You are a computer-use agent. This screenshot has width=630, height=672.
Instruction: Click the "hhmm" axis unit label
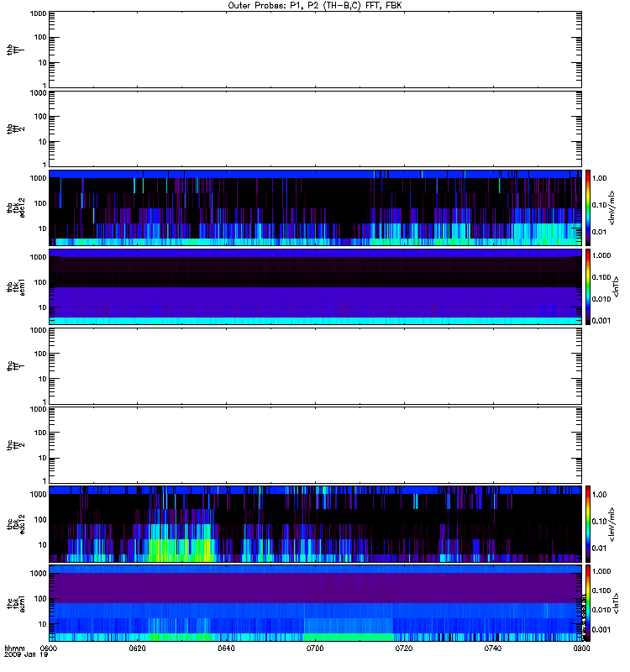pyautogui.click(x=15, y=648)
